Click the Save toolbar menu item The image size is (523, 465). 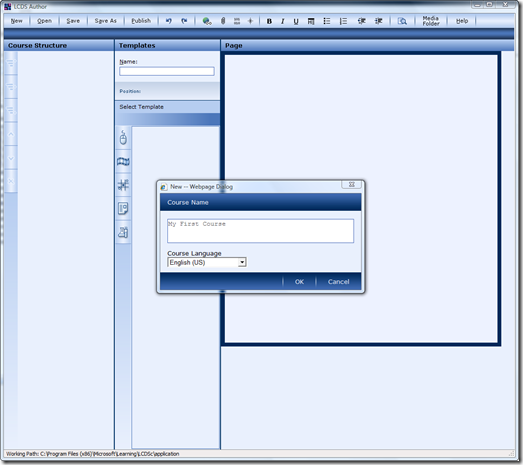coord(73,21)
